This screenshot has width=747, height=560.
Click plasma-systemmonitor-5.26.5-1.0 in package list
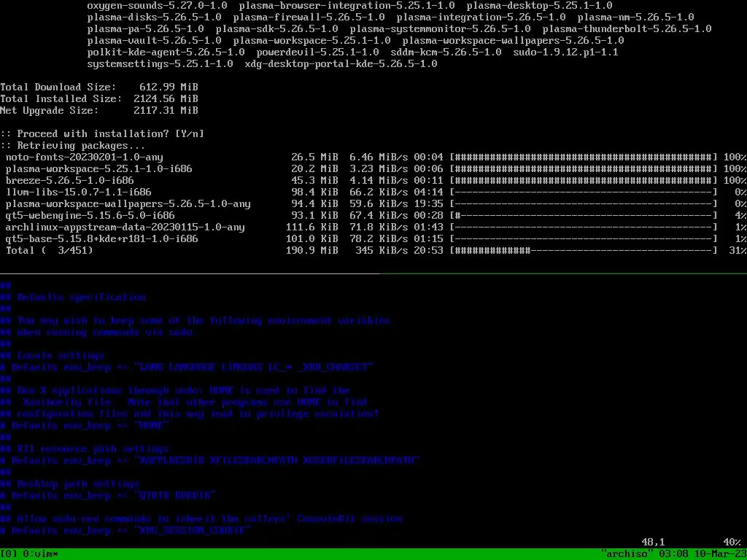click(440, 28)
